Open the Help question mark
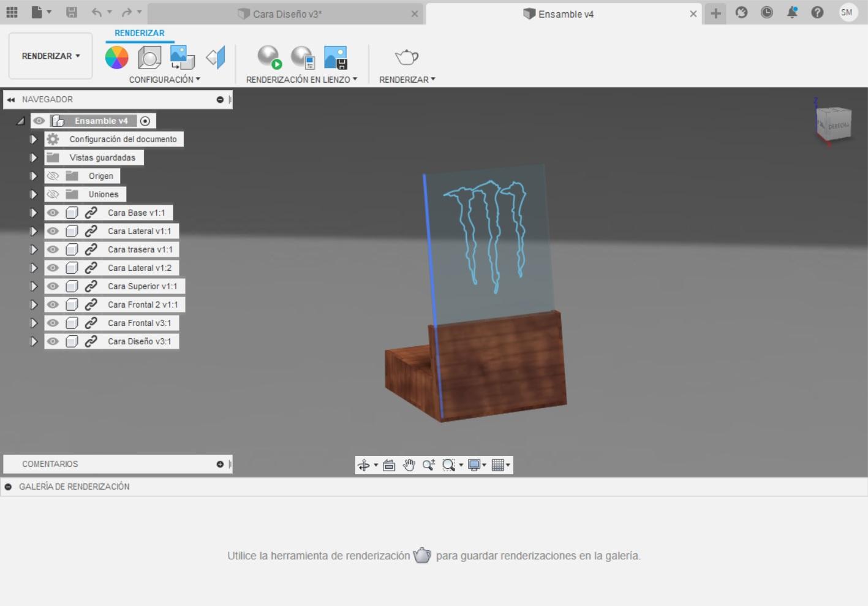The width and height of the screenshot is (868, 606). 817,12
